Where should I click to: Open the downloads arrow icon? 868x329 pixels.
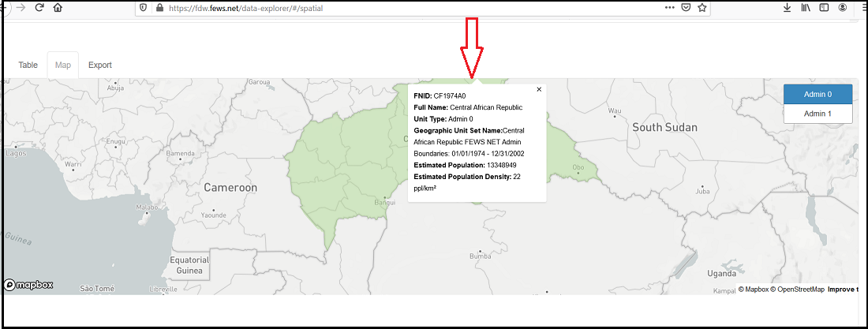point(788,8)
